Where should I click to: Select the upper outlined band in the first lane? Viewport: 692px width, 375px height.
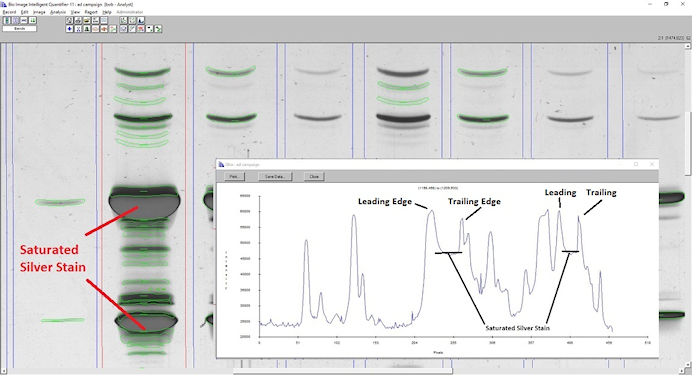60,202
